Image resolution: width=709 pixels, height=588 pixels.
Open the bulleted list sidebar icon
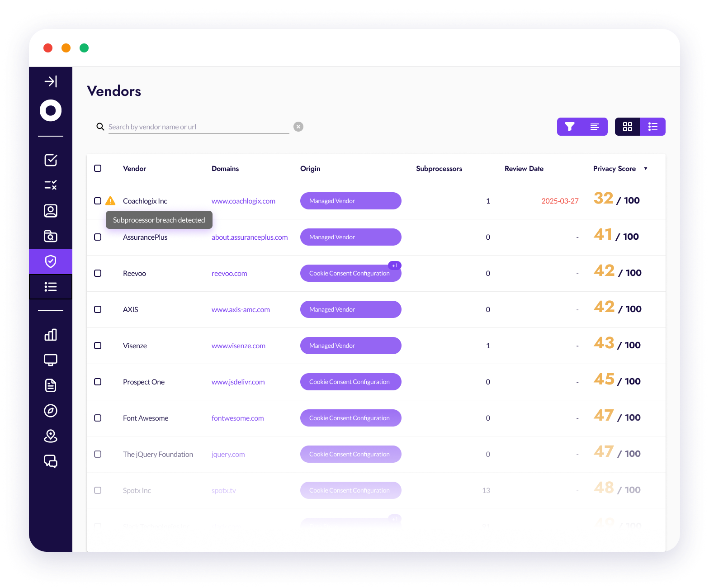click(x=51, y=287)
